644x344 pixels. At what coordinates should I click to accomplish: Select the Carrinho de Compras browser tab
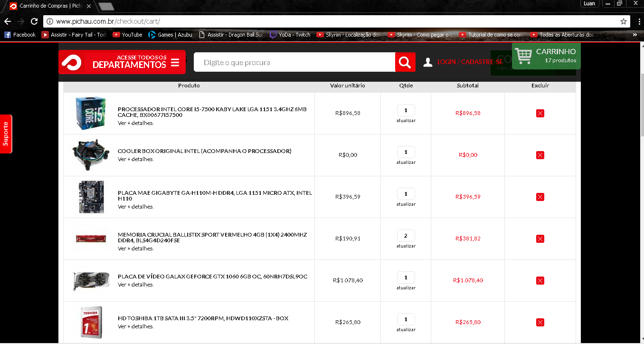pyautogui.click(x=50, y=6)
